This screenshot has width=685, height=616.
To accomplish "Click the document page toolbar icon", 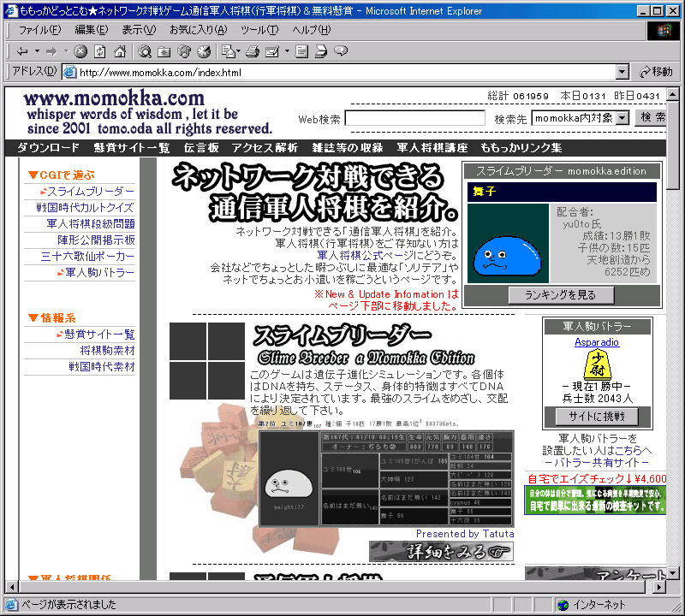I will (301, 51).
